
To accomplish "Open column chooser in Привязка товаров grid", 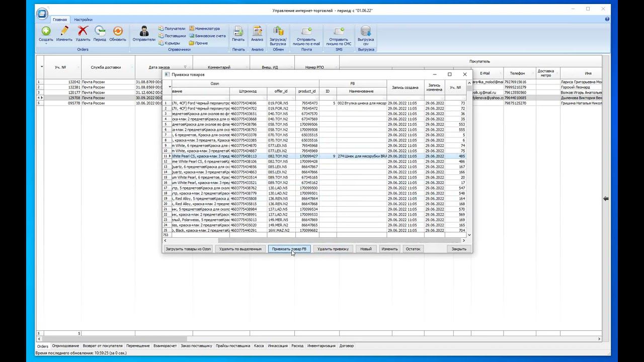I will 170,87.
